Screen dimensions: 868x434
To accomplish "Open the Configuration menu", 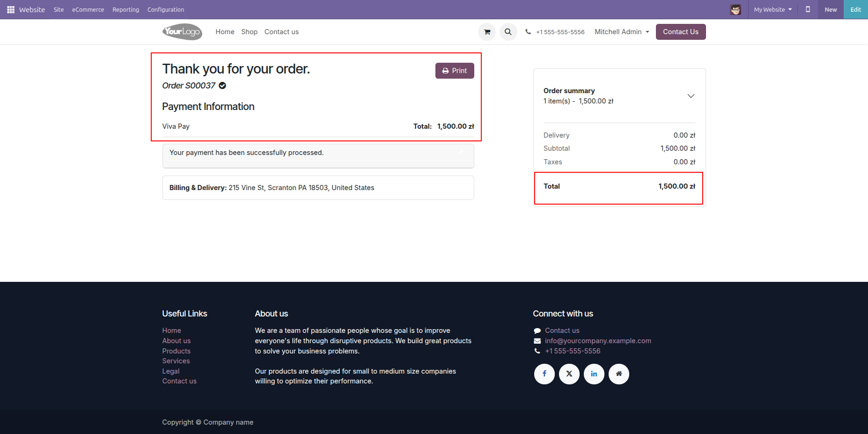I will 166,9.
